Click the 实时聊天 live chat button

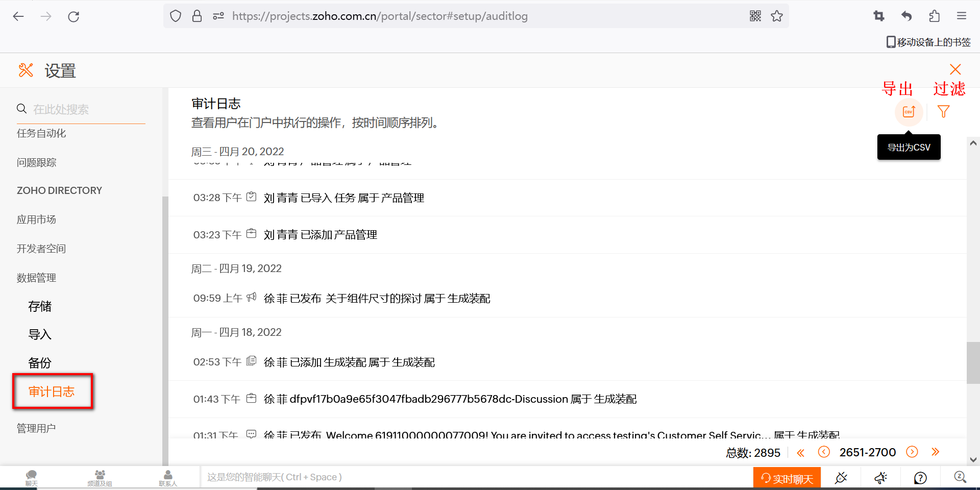(787, 478)
